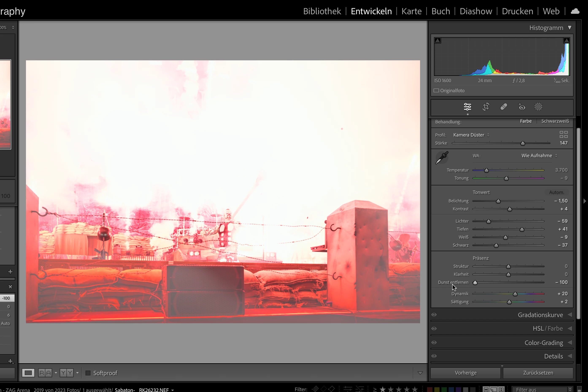The width and height of the screenshot is (588, 392).
Task: Select the healing brush tool icon
Action: (x=504, y=107)
